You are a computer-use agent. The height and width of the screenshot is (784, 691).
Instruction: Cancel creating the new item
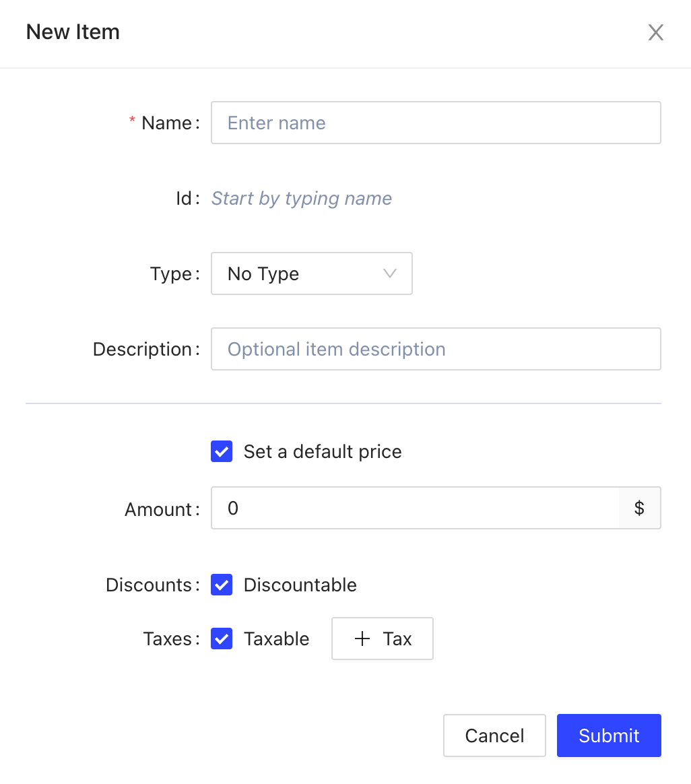click(x=494, y=736)
